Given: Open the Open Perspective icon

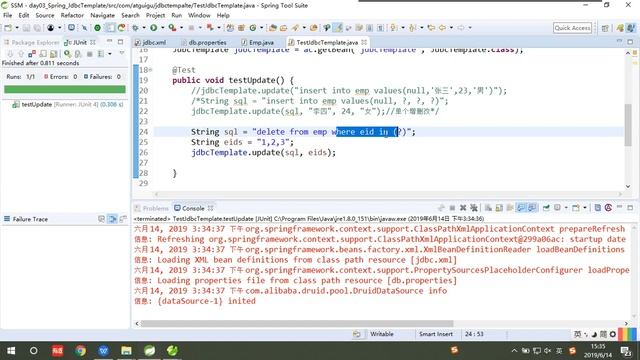Looking at the screenshot, I should (x=604, y=28).
